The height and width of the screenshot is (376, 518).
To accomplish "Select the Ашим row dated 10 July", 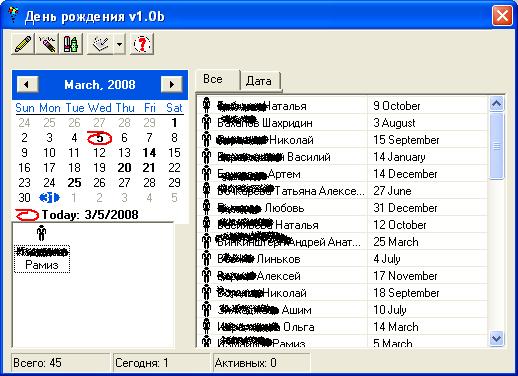I will point(343,310).
